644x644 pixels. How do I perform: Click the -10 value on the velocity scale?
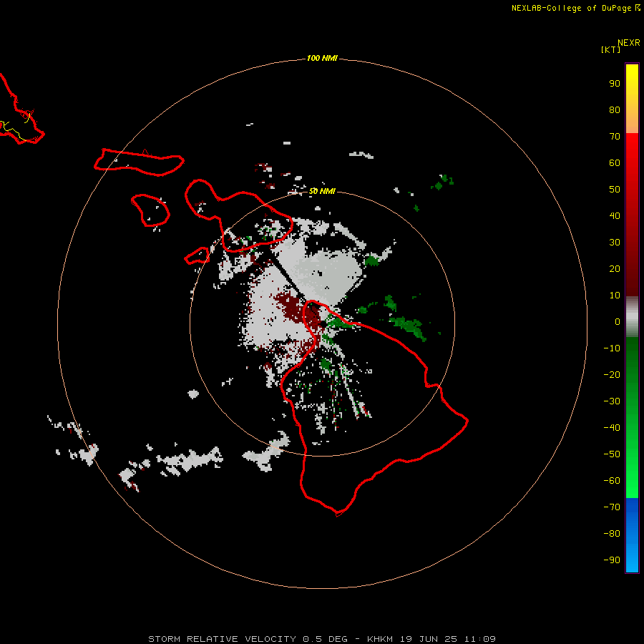tap(612, 348)
